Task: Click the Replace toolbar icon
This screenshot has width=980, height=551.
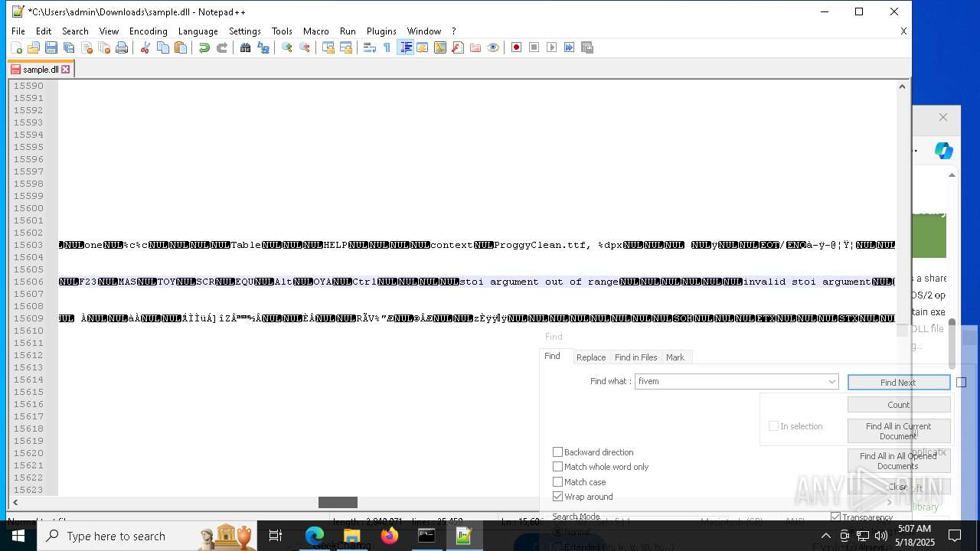Action: tap(263, 47)
